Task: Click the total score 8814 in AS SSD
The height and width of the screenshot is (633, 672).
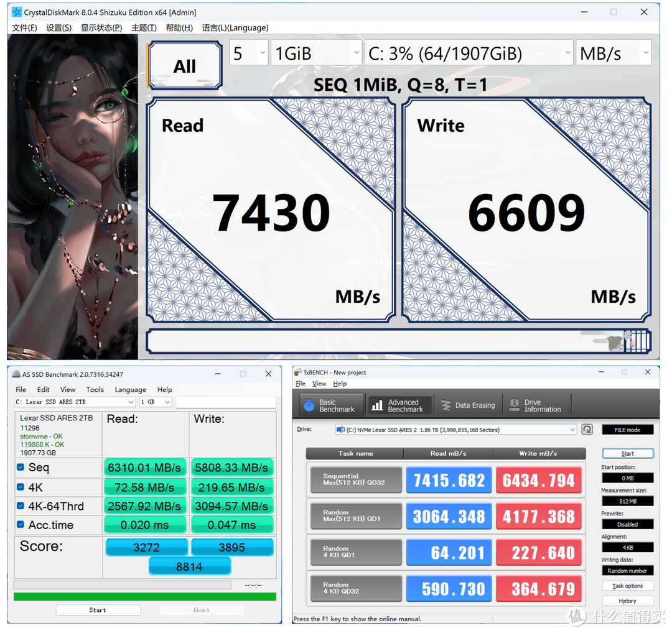Action: pos(189,566)
